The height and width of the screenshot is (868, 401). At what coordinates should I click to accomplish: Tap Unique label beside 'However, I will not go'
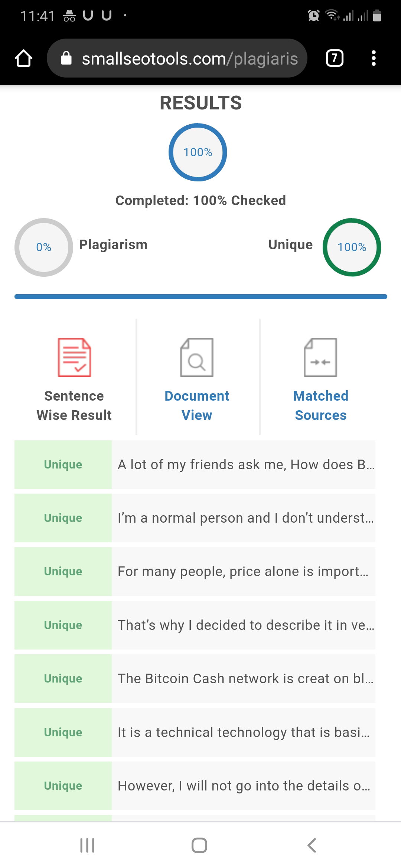(x=63, y=786)
